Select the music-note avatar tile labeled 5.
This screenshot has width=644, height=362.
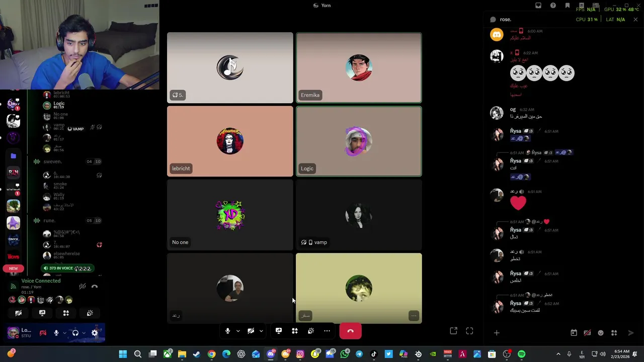point(230,68)
